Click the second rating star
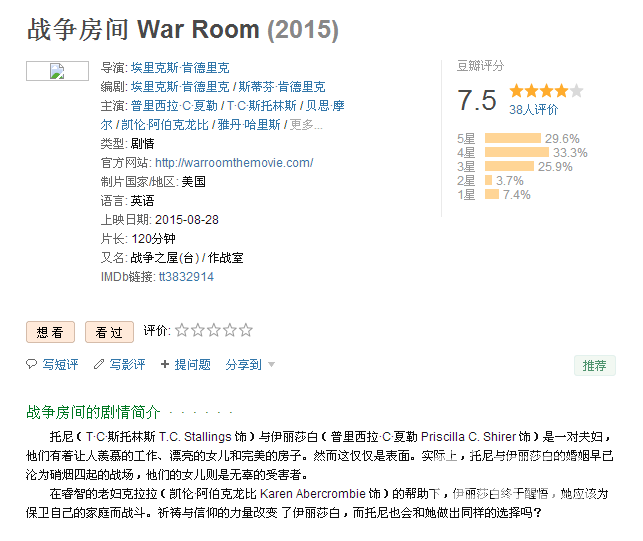Image resolution: width=643 pixels, height=541 pixels. coord(198,330)
